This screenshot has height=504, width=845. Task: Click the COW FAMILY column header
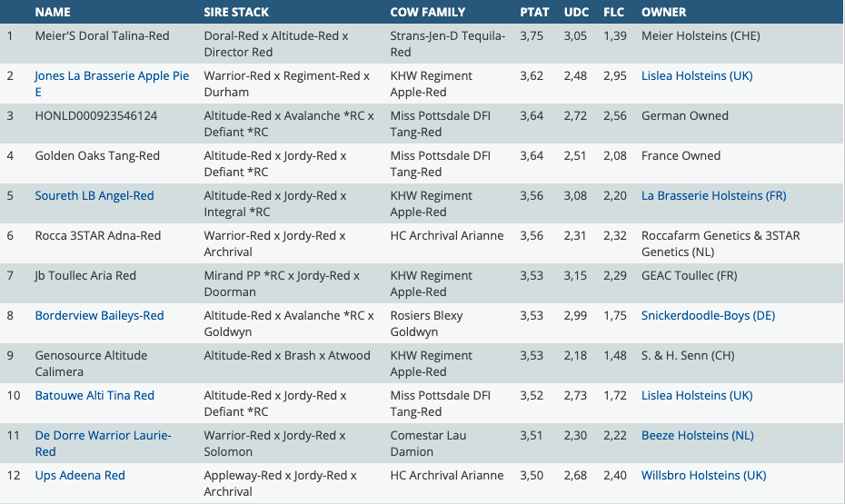tap(427, 13)
